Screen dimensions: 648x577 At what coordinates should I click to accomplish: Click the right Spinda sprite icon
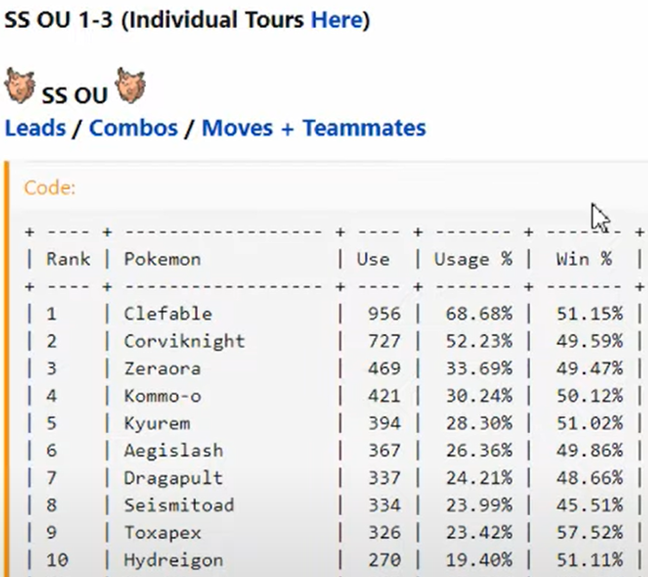(x=130, y=85)
